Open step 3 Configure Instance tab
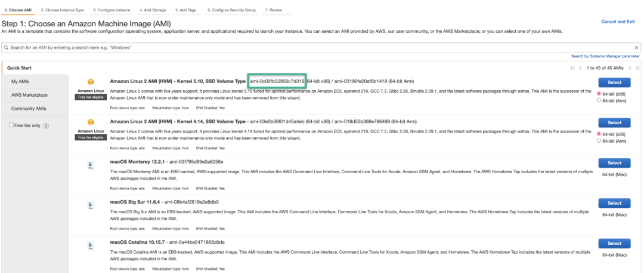The image size is (644, 273). tap(112, 10)
